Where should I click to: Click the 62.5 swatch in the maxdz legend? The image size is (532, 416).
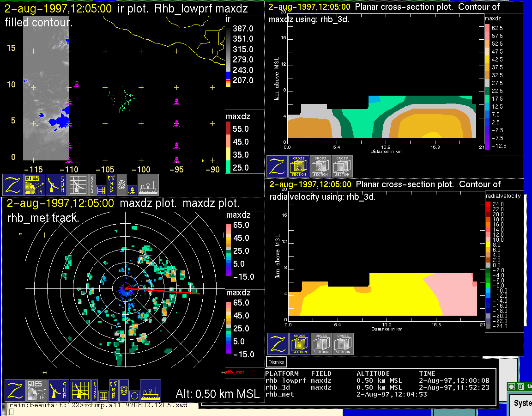487,28
